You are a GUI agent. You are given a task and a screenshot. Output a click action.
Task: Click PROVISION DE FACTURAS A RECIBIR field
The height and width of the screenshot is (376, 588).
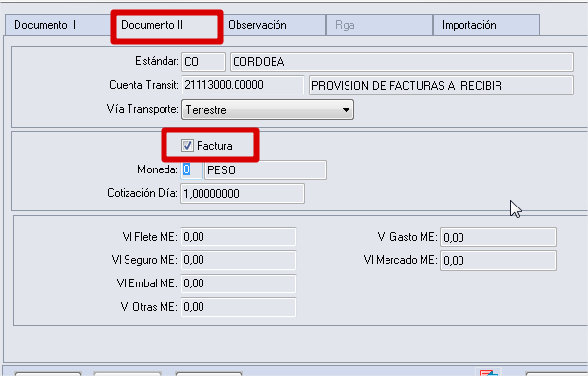[441, 85]
